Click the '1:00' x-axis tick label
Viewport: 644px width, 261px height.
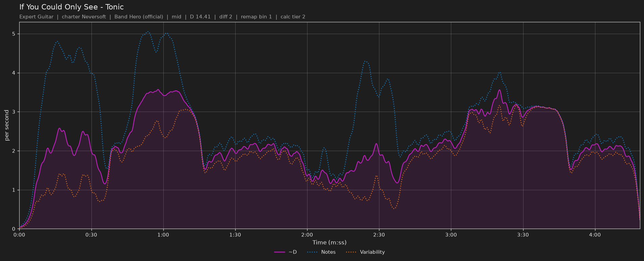[x=163, y=235]
